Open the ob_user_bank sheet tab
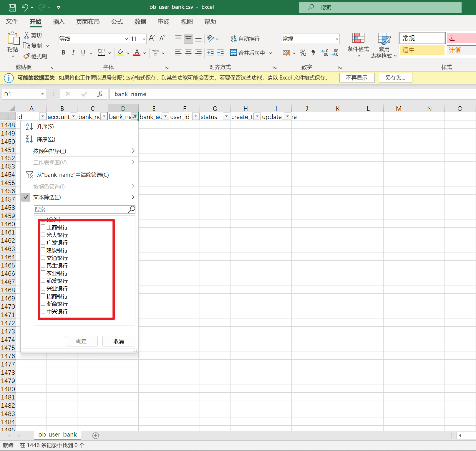This screenshot has height=451, width=476. pyautogui.click(x=57, y=435)
